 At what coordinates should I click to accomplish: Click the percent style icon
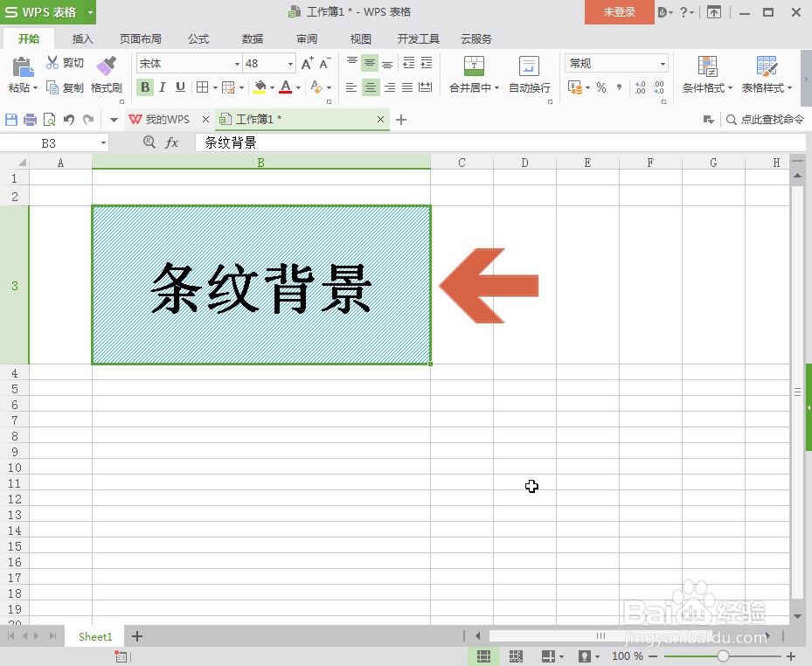[600, 87]
